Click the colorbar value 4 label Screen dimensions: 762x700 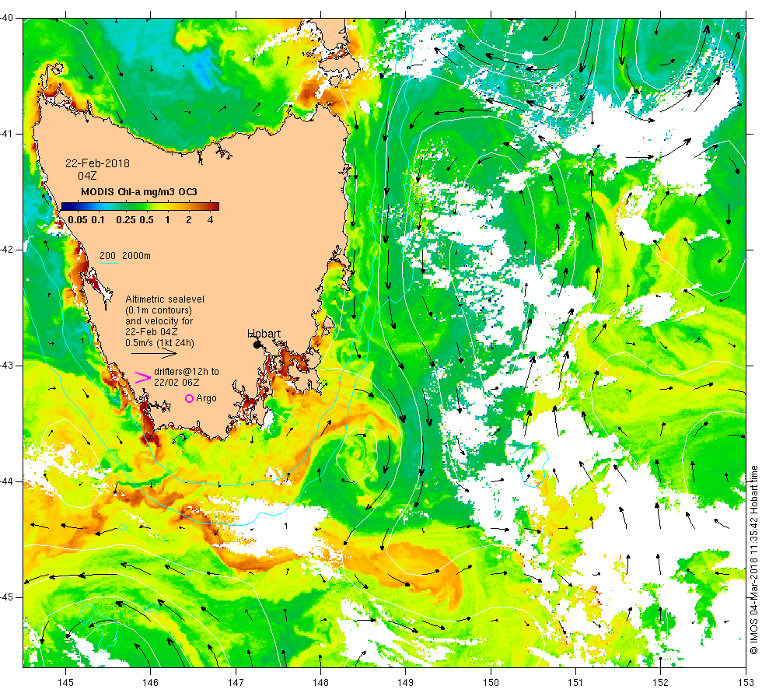[210, 219]
